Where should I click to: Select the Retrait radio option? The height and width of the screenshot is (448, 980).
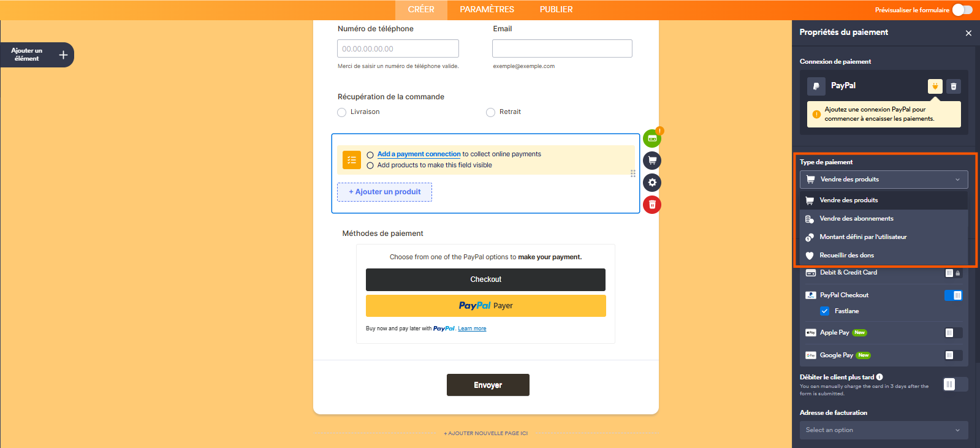490,112
